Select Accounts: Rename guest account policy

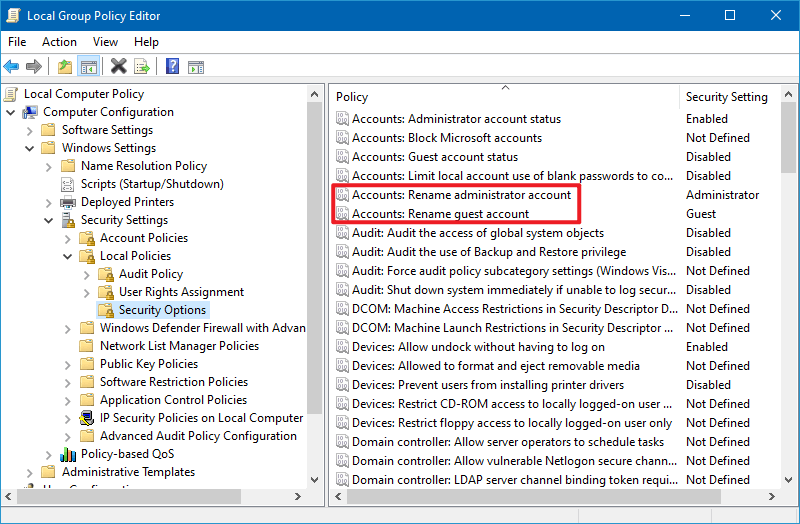tap(440, 214)
